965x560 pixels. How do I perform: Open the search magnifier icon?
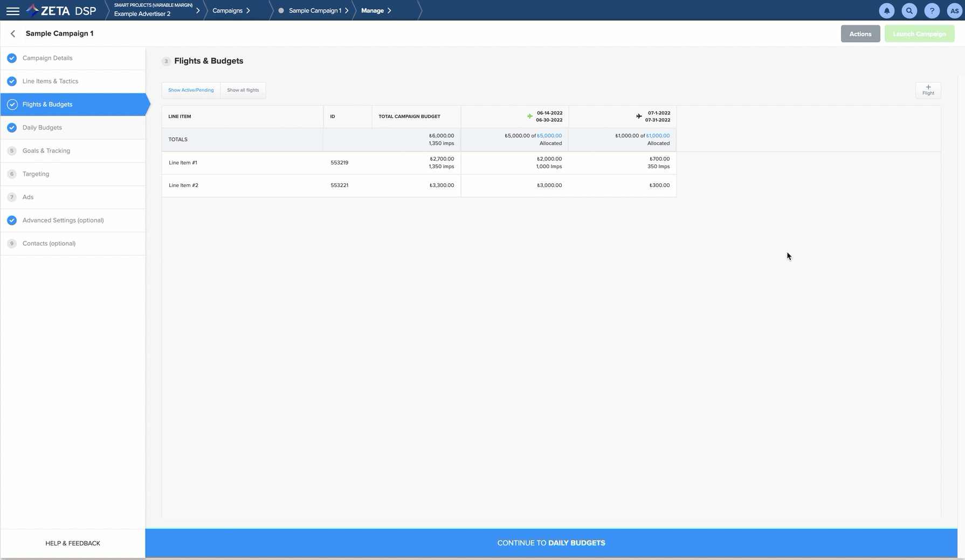coord(909,11)
